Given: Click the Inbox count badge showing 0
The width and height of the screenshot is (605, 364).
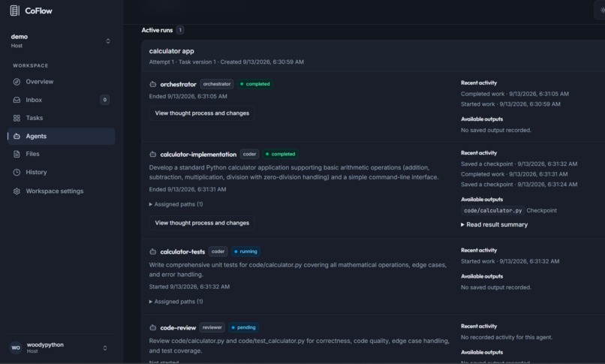Looking at the screenshot, I should click(x=104, y=100).
